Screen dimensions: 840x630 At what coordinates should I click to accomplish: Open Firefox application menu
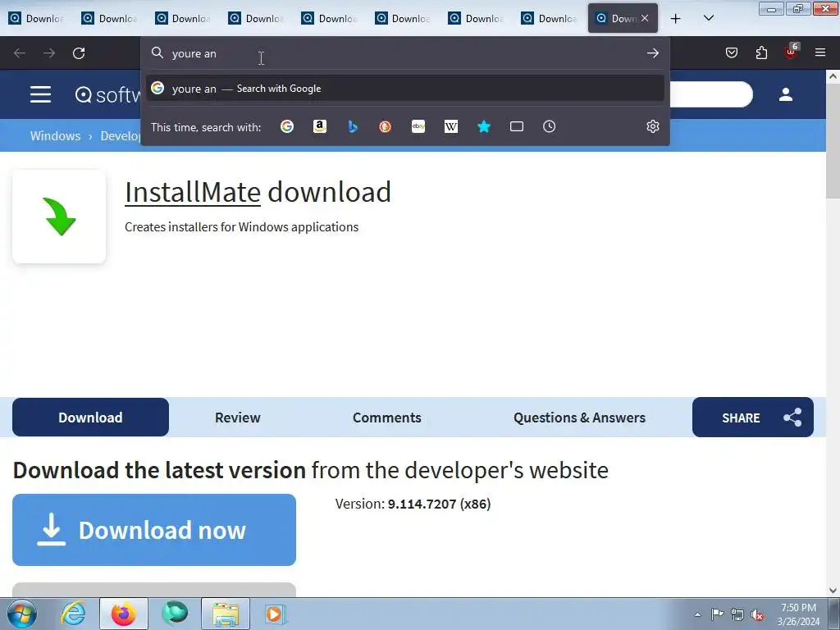coord(820,52)
